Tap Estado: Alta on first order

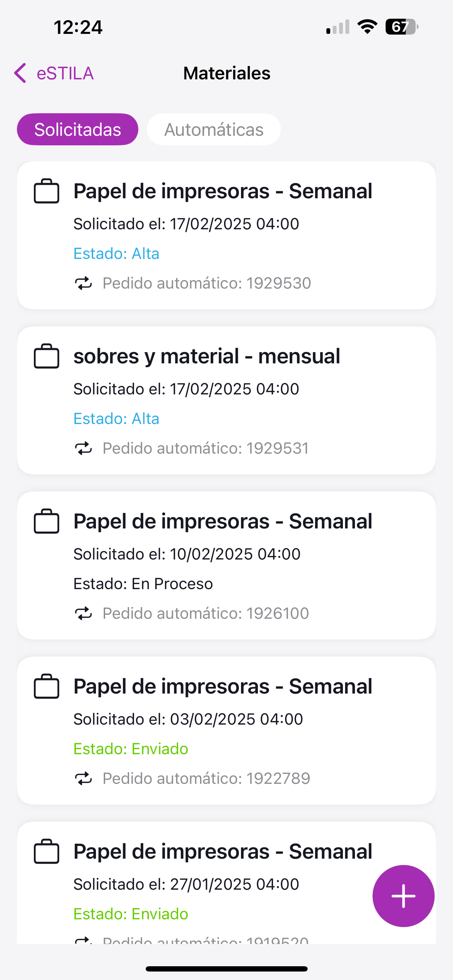click(116, 253)
